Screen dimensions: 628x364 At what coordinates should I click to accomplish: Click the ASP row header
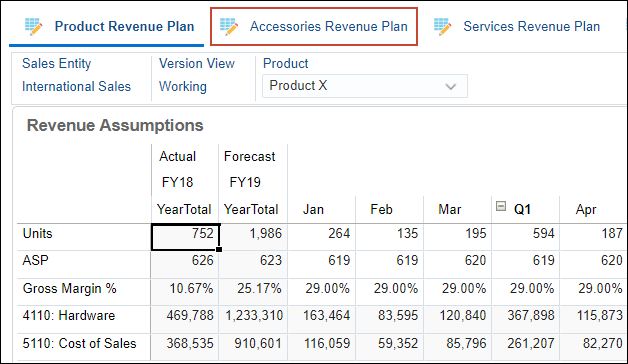coord(84,264)
